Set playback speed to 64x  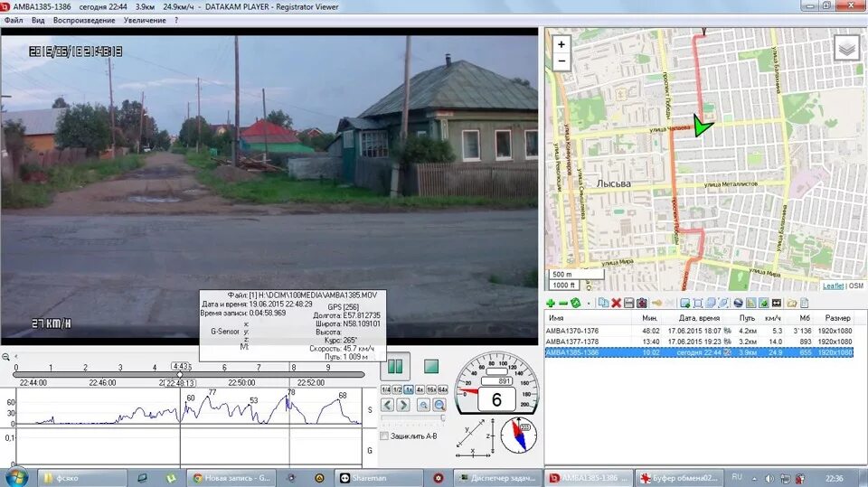click(x=443, y=389)
